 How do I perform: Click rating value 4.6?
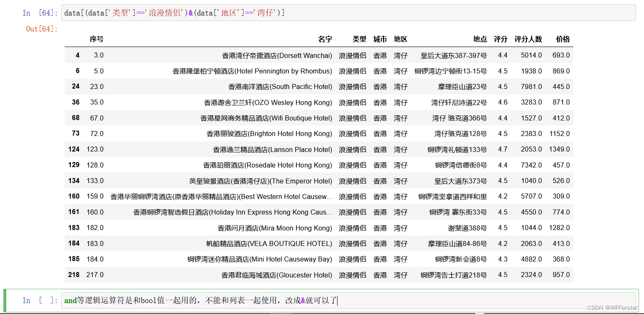point(503,102)
